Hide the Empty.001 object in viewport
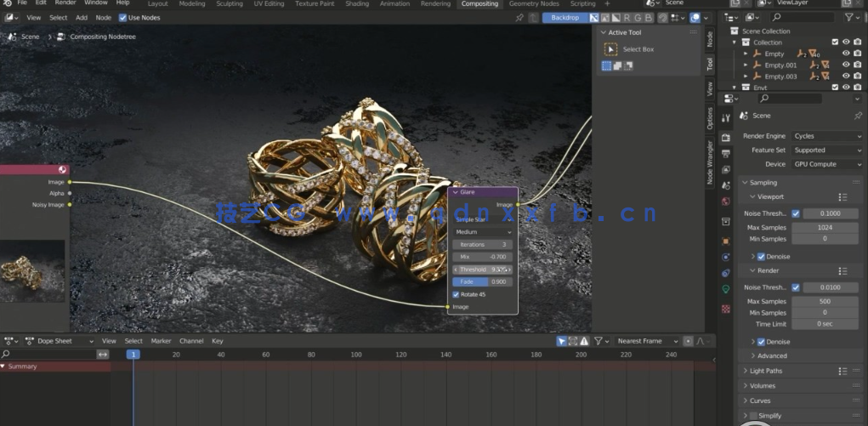The image size is (868, 426). click(846, 65)
